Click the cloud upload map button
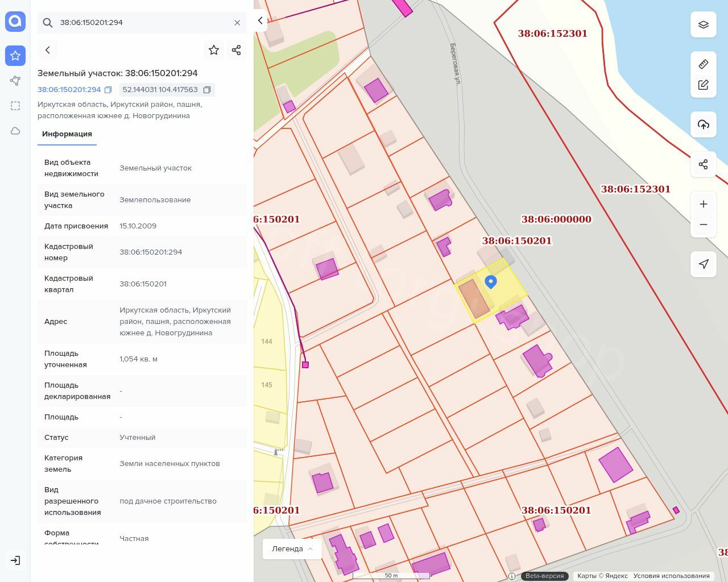 pyautogui.click(x=703, y=124)
